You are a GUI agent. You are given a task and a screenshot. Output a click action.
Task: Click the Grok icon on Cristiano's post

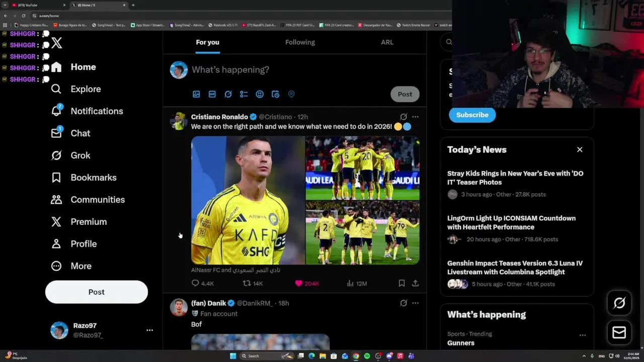pos(404,117)
